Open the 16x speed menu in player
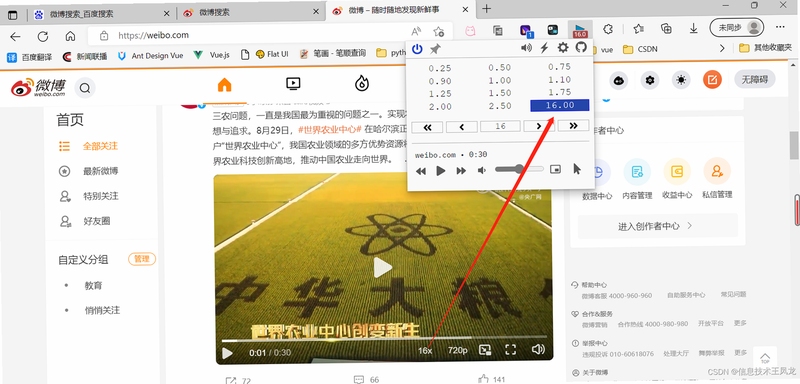800x384 pixels. [x=425, y=350]
